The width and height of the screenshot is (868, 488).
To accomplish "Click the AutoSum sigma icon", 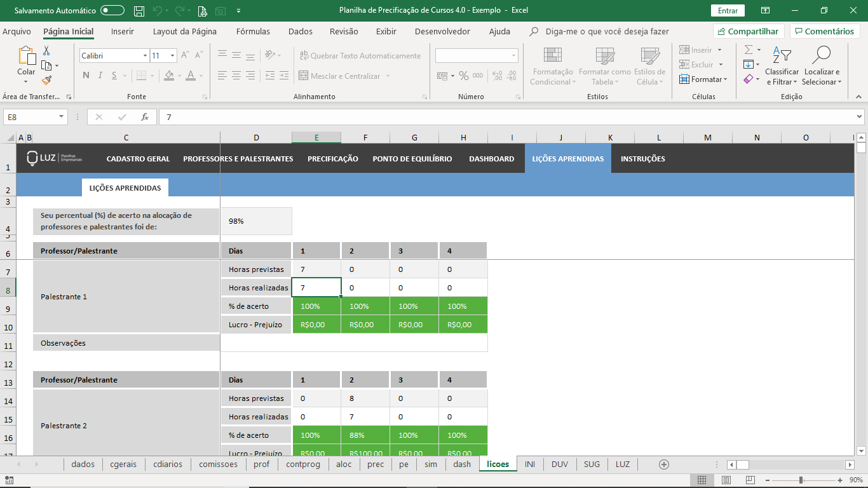I will click(x=749, y=50).
